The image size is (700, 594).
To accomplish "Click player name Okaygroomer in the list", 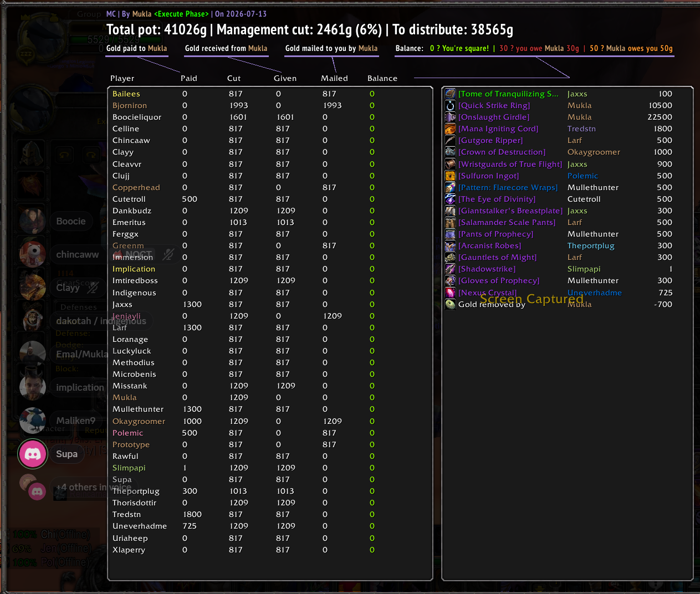I will (x=139, y=421).
